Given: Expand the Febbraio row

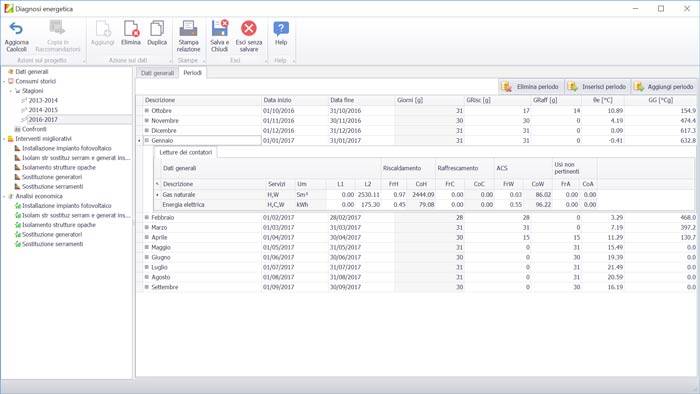Looking at the screenshot, I should point(146,217).
